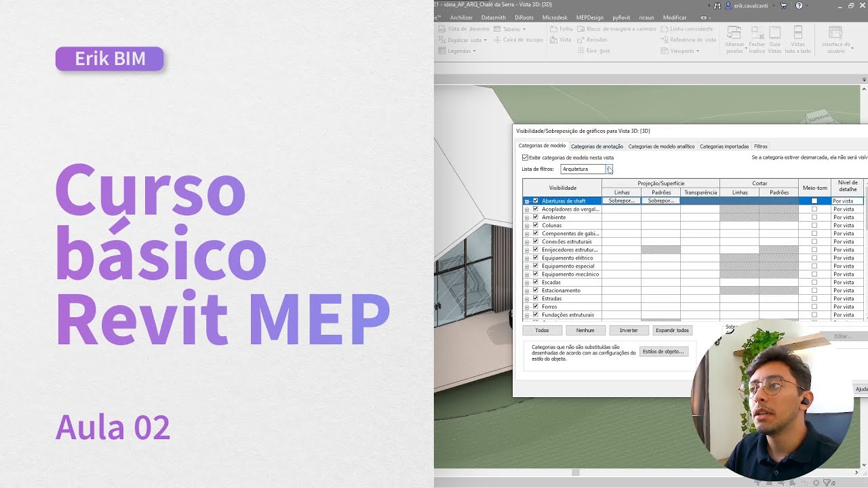
Task: Click the Duplicar vista icon
Action: click(442, 40)
